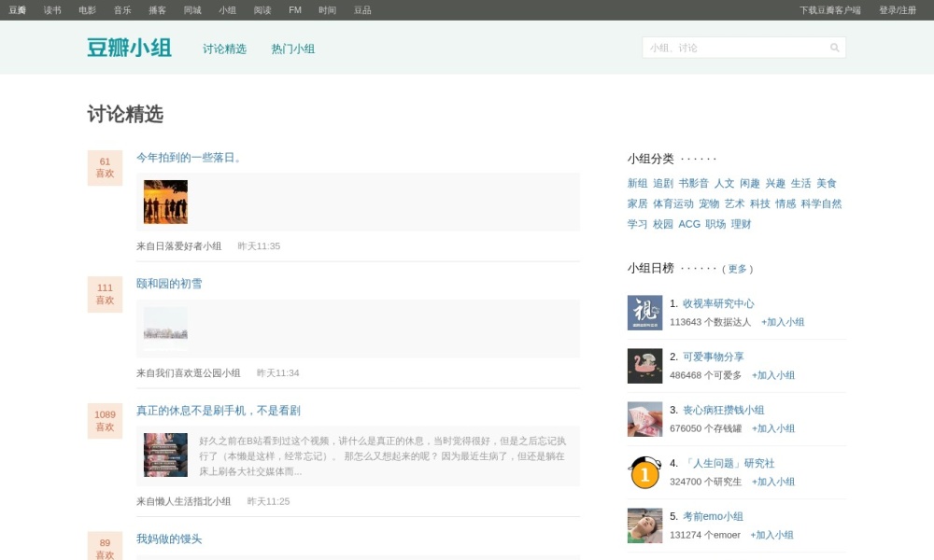This screenshot has height=560, width=934.
Task: Click the sunset post thumbnail image
Action: (x=164, y=202)
